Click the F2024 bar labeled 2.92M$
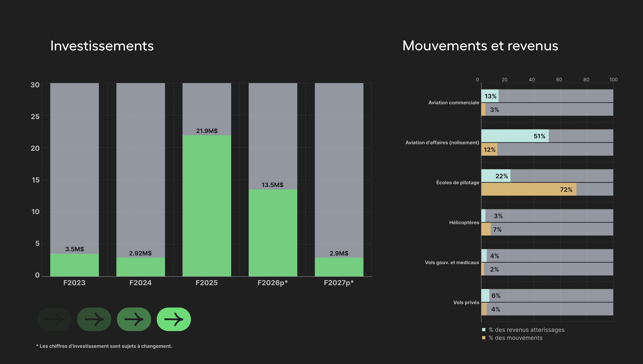Viewport: 643px width, 364px height. [141, 267]
